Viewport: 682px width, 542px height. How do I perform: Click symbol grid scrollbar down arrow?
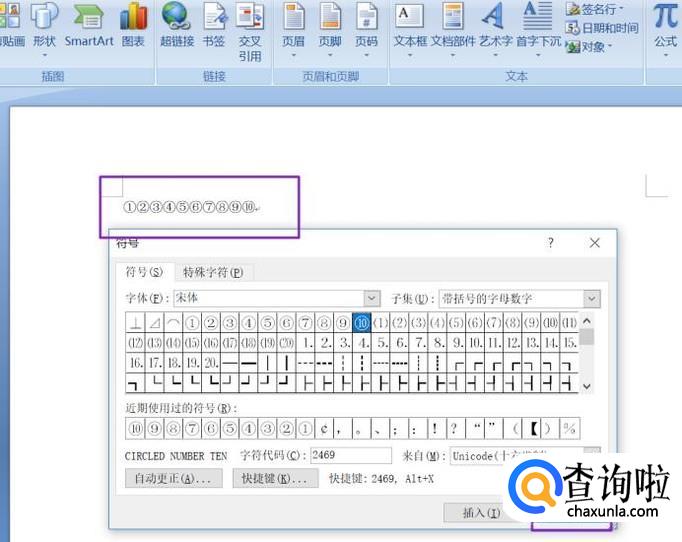587,386
